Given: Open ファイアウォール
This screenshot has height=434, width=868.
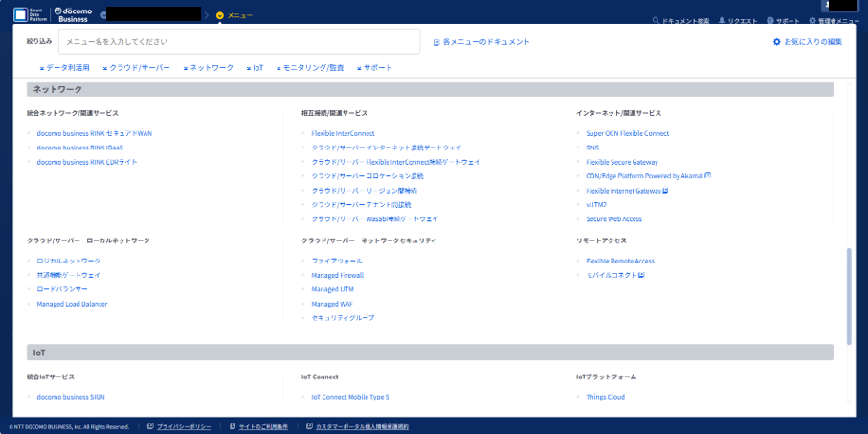Looking at the screenshot, I should point(337,261).
